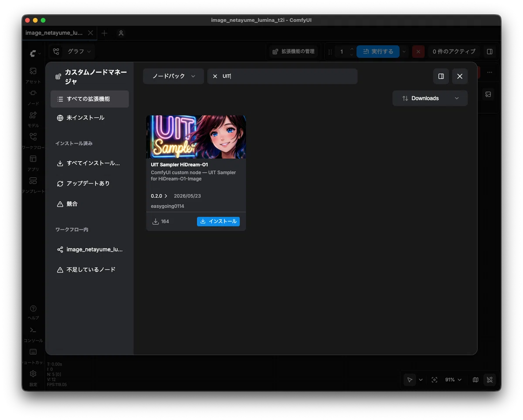Viewport: 523px width, 420px height.
Task: Click the image icon behind the dialog
Action: [x=488, y=94]
